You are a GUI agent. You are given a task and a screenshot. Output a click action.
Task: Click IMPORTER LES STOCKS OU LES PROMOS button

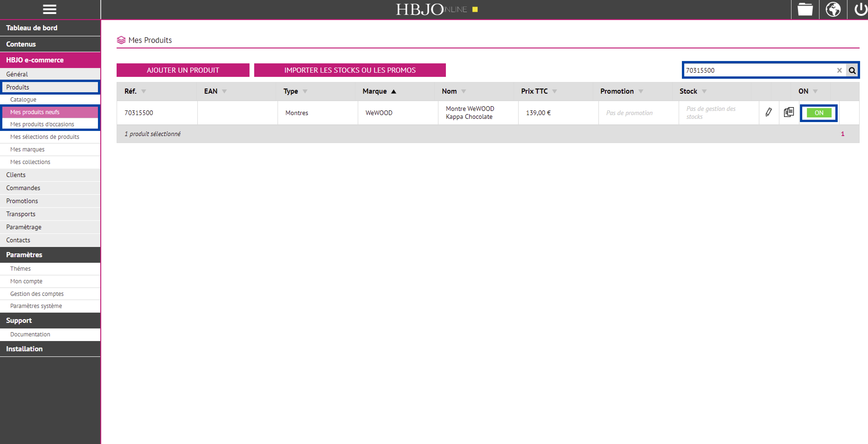(350, 70)
